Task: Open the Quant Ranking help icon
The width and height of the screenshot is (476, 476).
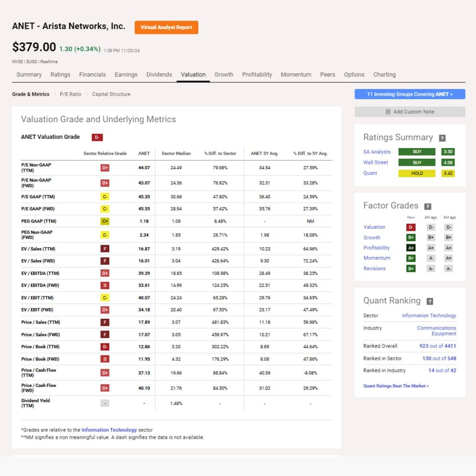Action: [430, 301]
